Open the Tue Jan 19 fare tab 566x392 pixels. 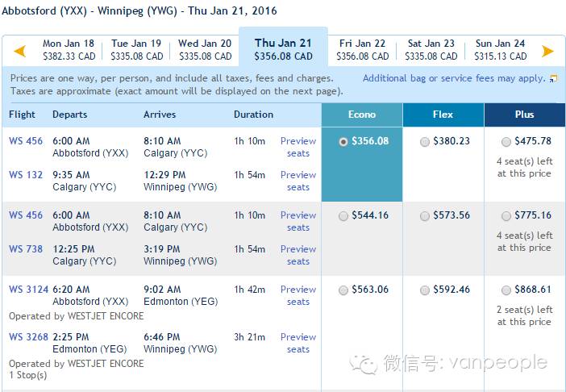coord(136,50)
